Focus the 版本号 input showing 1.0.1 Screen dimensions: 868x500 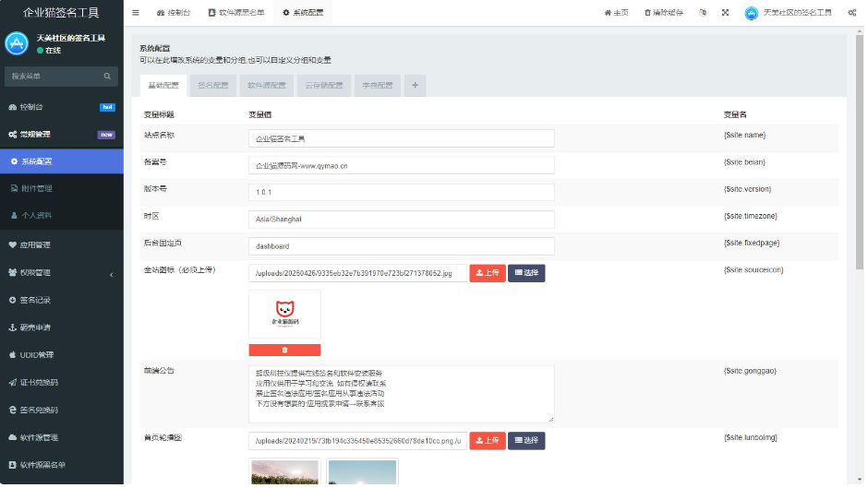pyautogui.click(x=402, y=192)
